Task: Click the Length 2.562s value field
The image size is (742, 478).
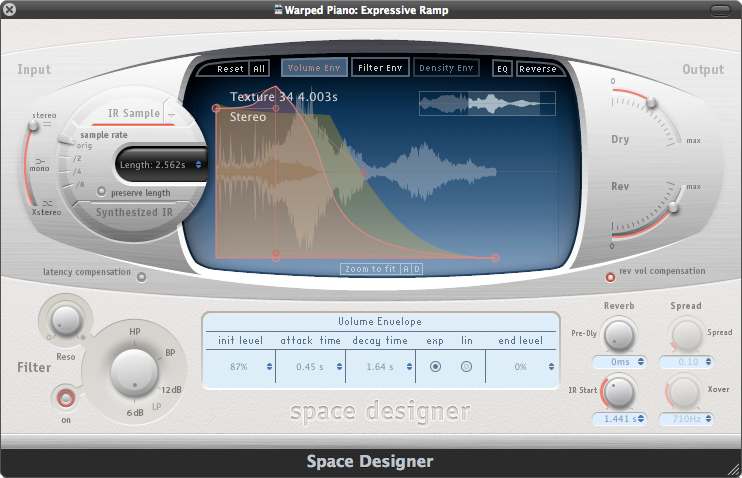Action: (x=152, y=164)
